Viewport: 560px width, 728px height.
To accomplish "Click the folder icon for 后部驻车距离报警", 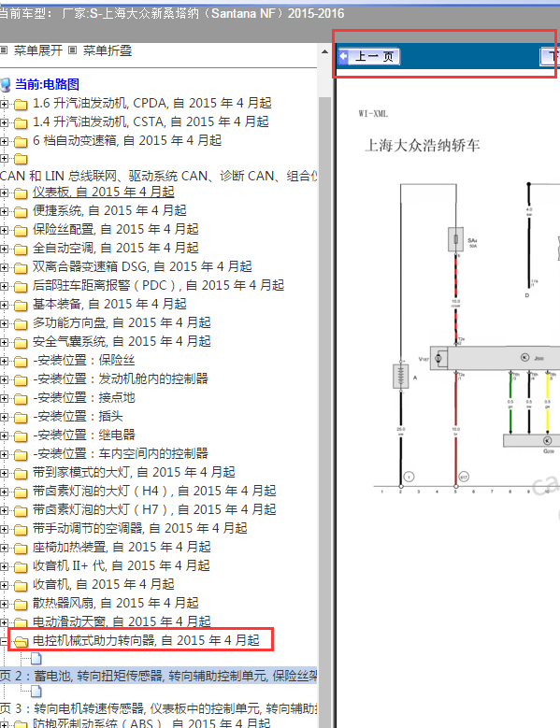I will point(21,286).
